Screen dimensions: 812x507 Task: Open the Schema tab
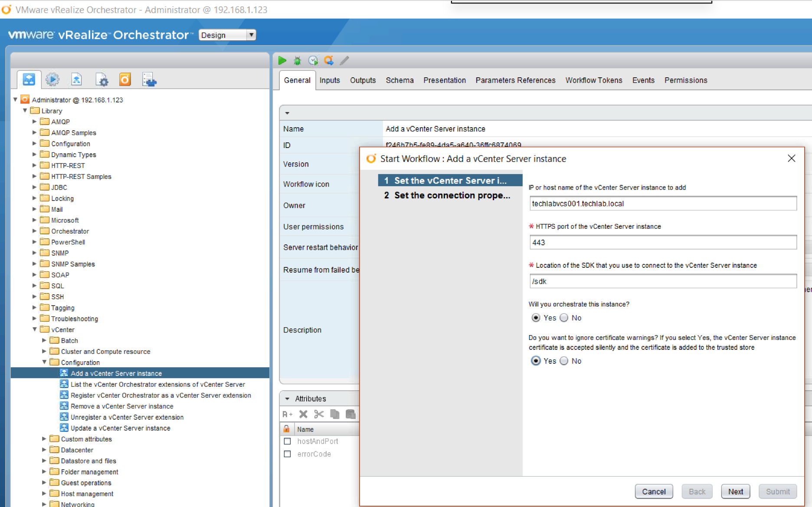click(x=399, y=80)
